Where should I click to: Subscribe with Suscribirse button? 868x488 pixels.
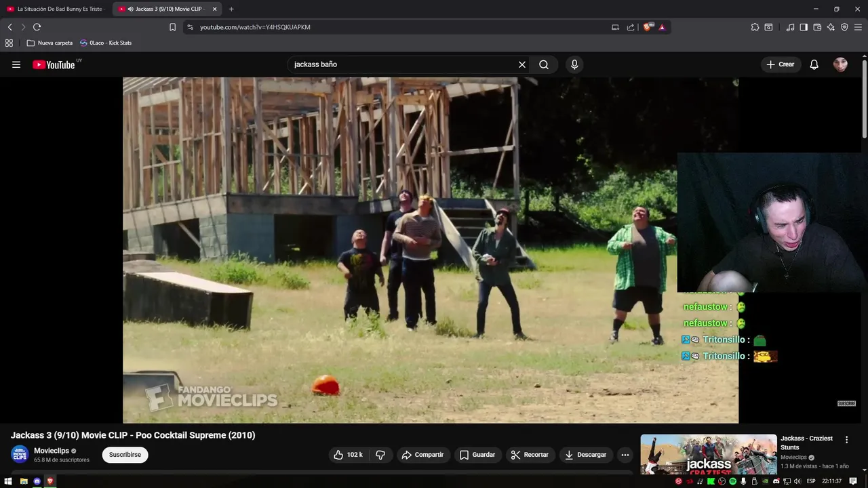(x=125, y=455)
